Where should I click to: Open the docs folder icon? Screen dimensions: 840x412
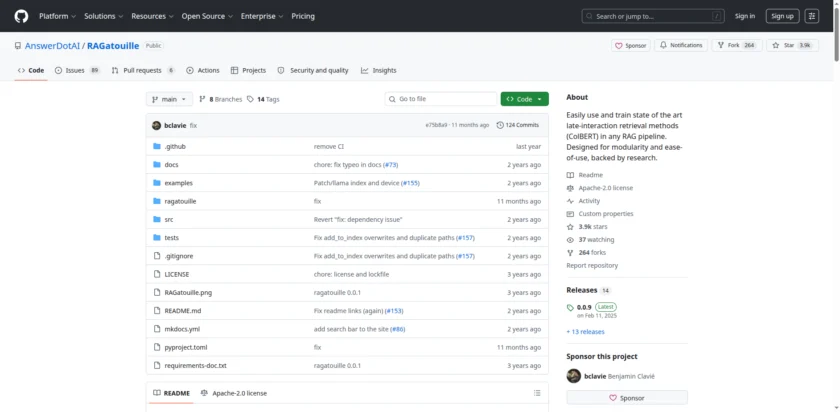click(x=156, y=164)
